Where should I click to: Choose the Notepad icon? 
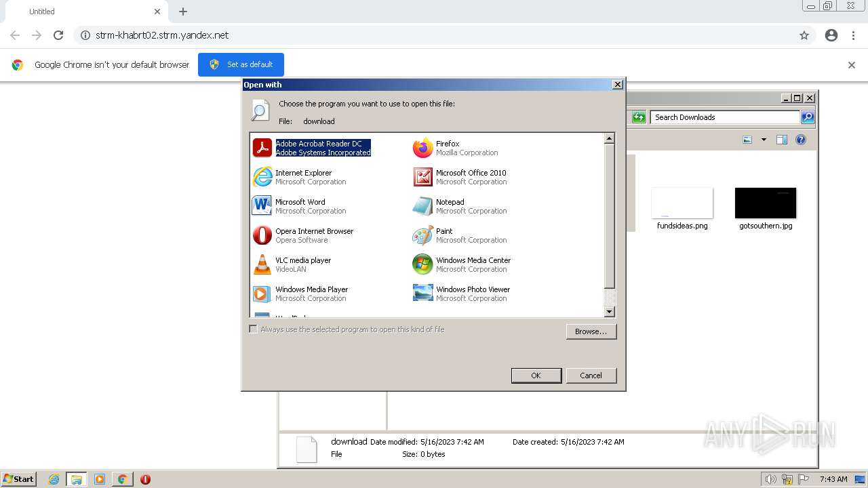coord(423,206)
